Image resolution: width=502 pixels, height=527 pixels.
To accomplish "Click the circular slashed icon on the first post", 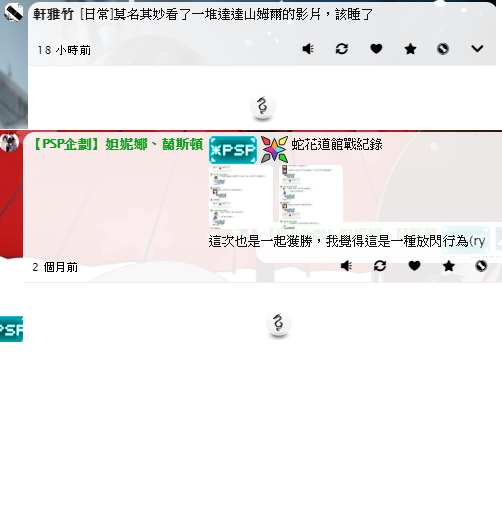I will (x=443, y=49).
